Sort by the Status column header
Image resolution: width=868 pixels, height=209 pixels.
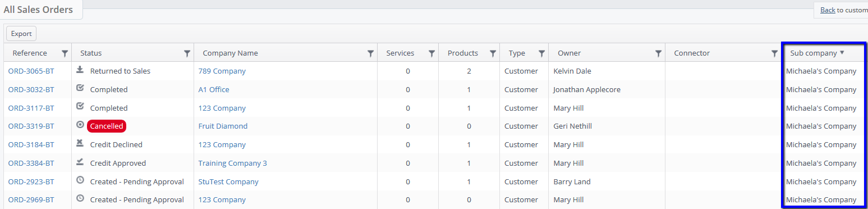click(x=91, y=53)
